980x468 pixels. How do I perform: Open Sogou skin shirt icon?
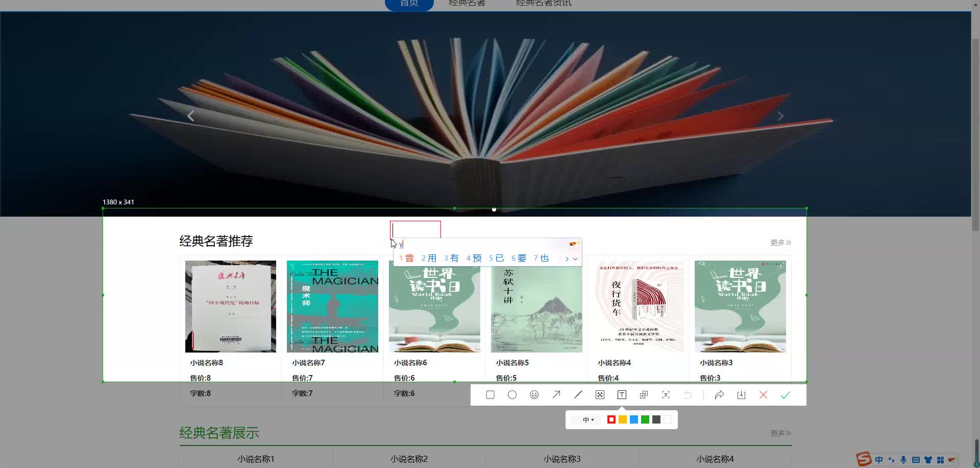click(928, 460)
